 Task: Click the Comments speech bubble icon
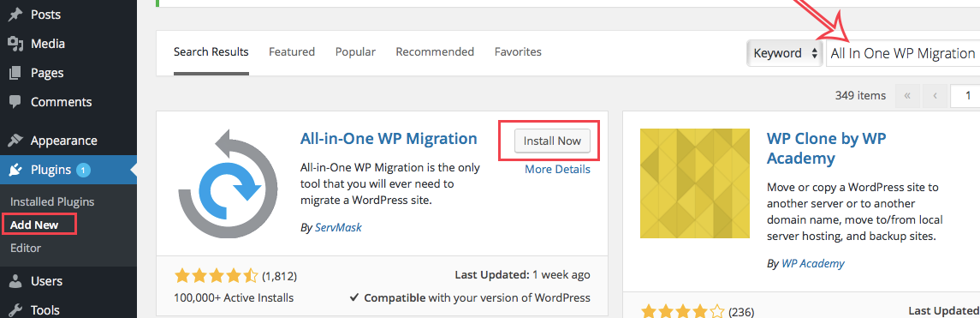point(15,102)
